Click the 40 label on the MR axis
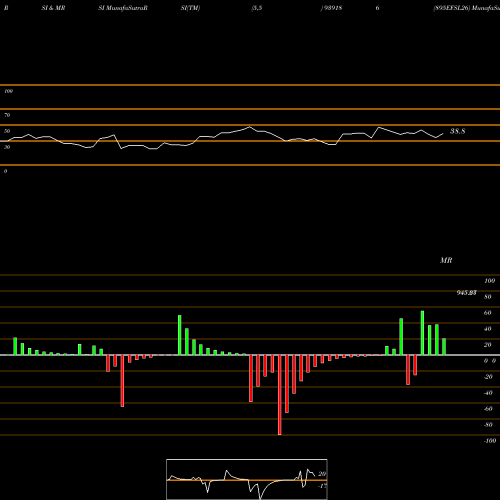Viewport: 500px width, 500px height. pos(488,329)
